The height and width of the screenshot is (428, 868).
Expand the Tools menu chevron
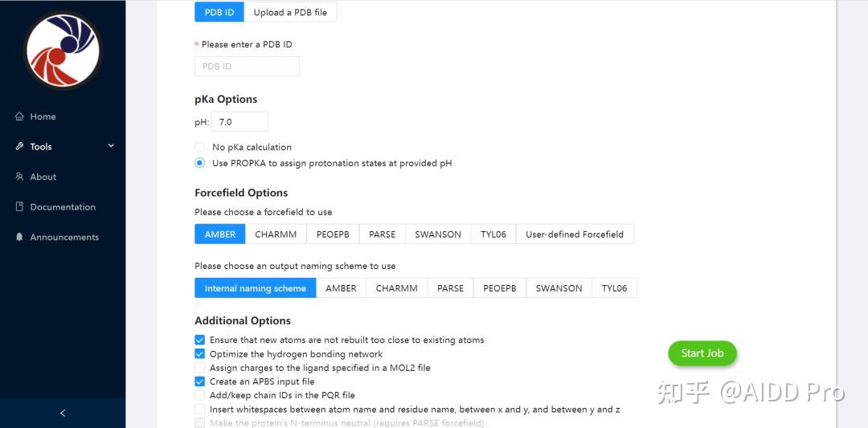(x=111, y=146)
